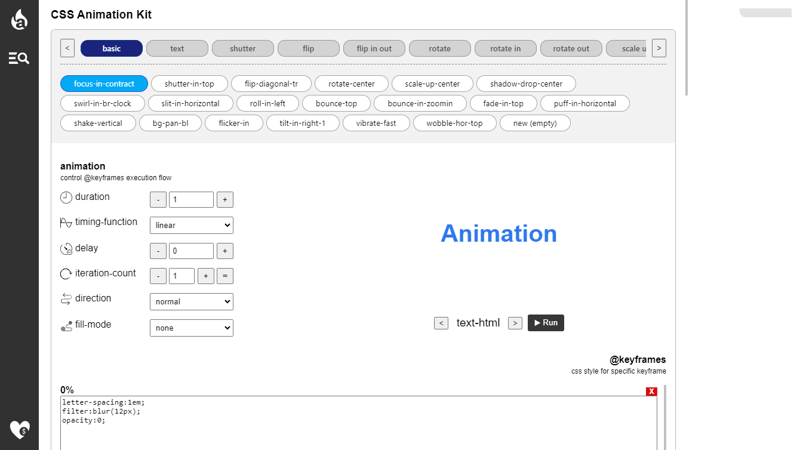Open the rotate out category tab
The image size is (800, 450).
tap(571, 48)
